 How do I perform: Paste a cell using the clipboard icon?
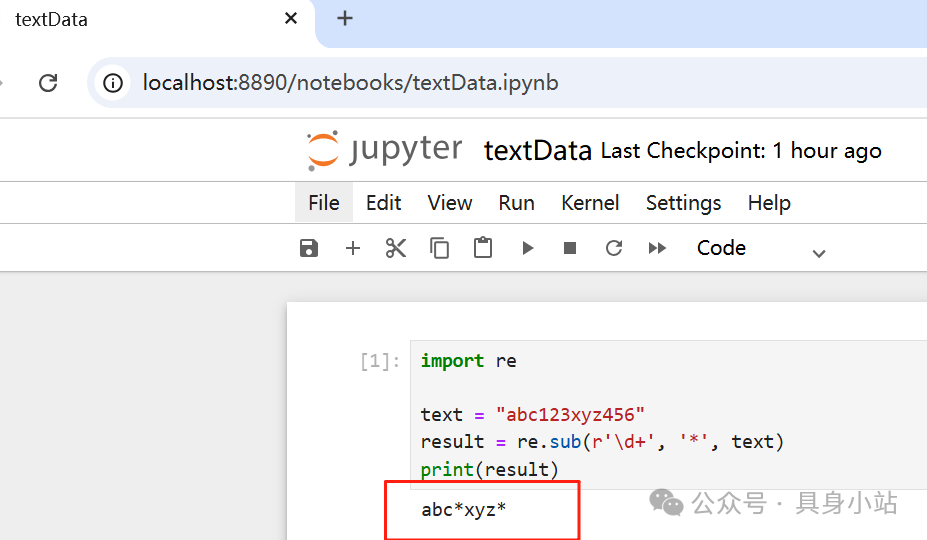(x=483, y=247)
